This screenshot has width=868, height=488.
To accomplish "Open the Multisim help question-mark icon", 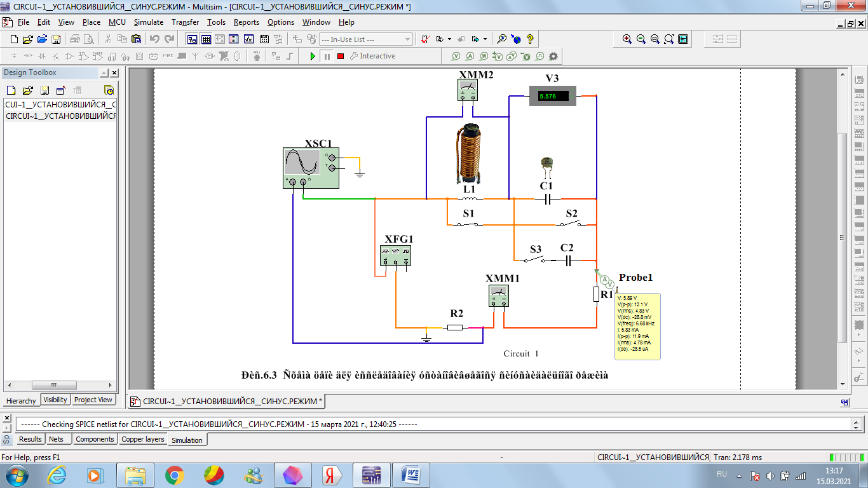I will pos(530,39).
